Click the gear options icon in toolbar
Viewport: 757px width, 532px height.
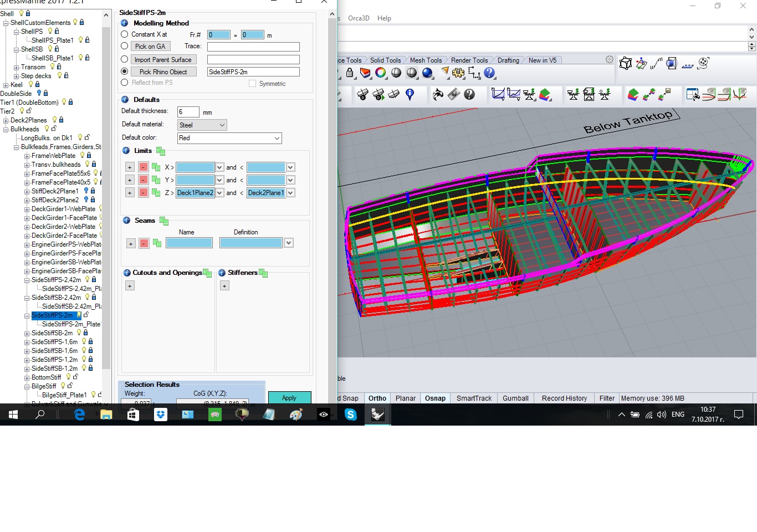pos(458,73)
